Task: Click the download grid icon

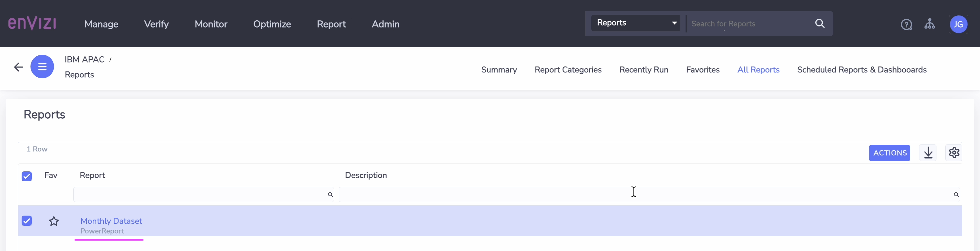Action: pos(928,153)
